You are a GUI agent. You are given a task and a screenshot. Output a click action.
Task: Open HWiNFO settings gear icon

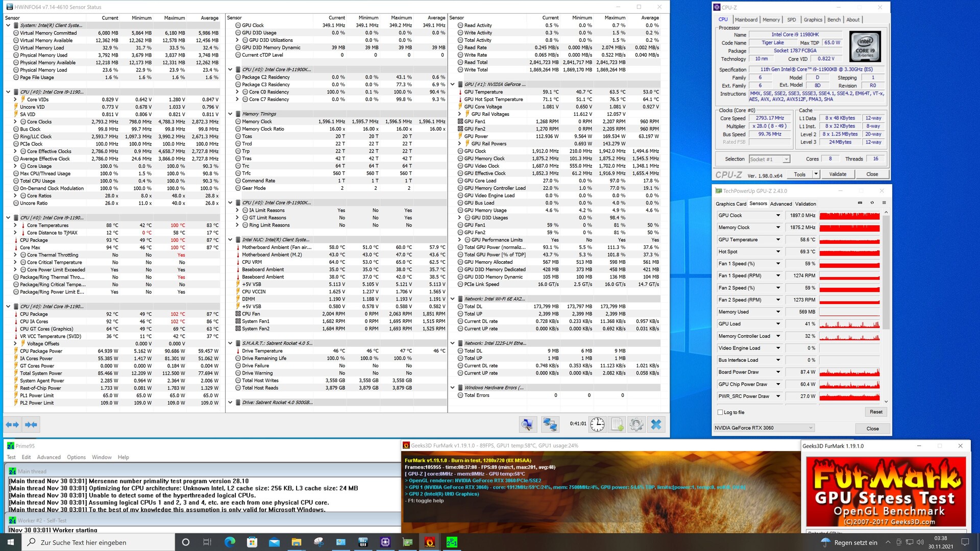pyautogui.click(x=636, y=424)
